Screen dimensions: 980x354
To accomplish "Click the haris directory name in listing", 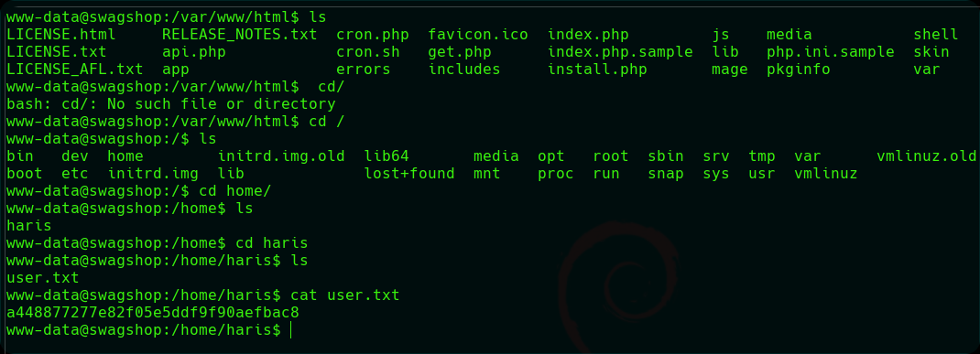I will (28, 225).
